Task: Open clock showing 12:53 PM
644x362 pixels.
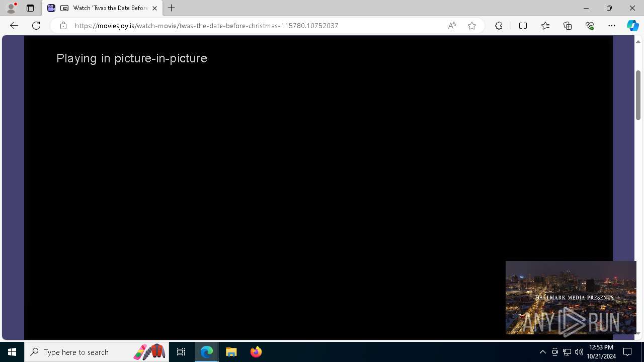Action: click(x=601, y=352)
